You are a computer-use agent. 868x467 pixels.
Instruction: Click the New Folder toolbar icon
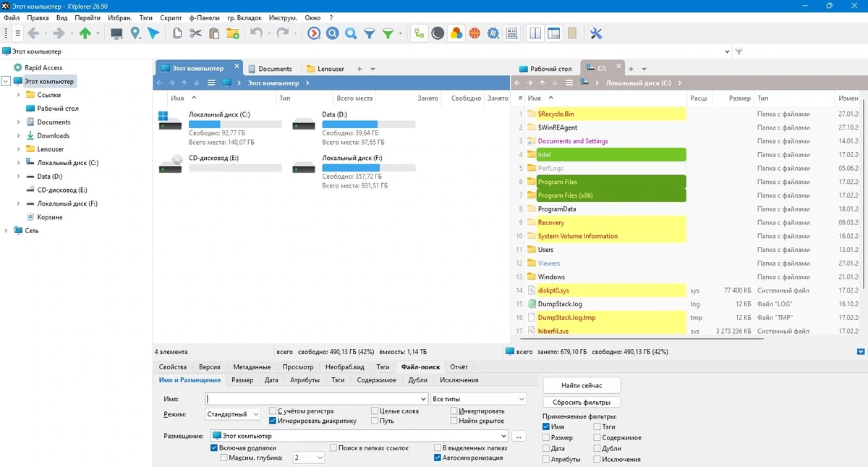pyautogui.click(x=233, y=33)
